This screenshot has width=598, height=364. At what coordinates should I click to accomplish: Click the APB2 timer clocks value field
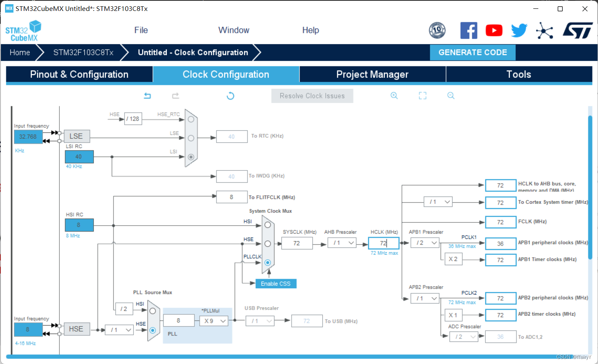click(x=501, y=315)
